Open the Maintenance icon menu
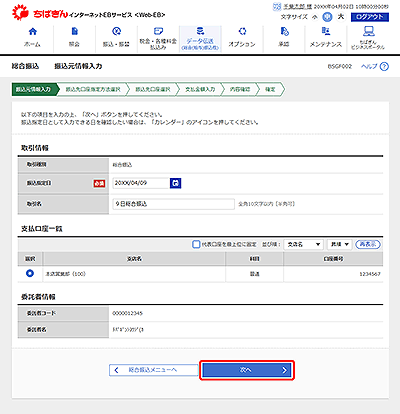 point(326,32)
